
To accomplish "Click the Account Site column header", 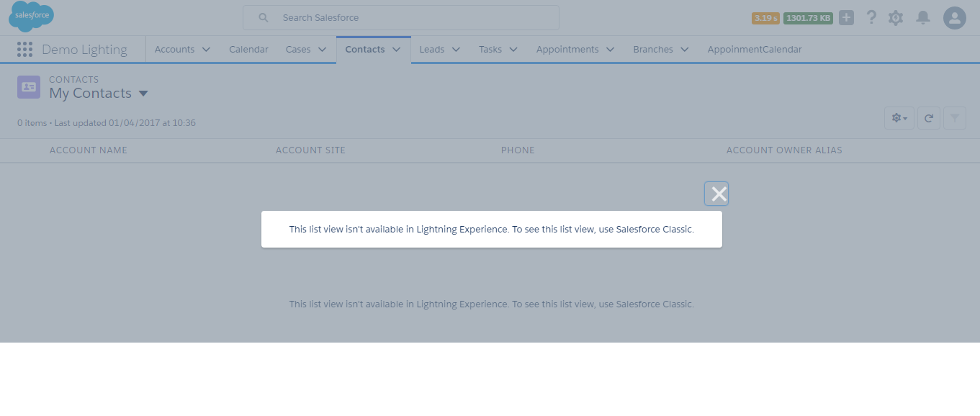I will point(310,150).
